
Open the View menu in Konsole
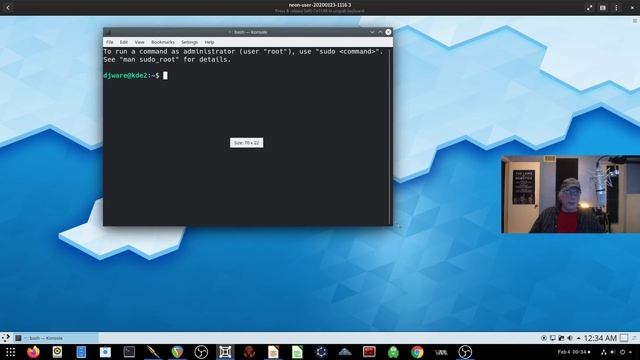click(x=140, y=42)
